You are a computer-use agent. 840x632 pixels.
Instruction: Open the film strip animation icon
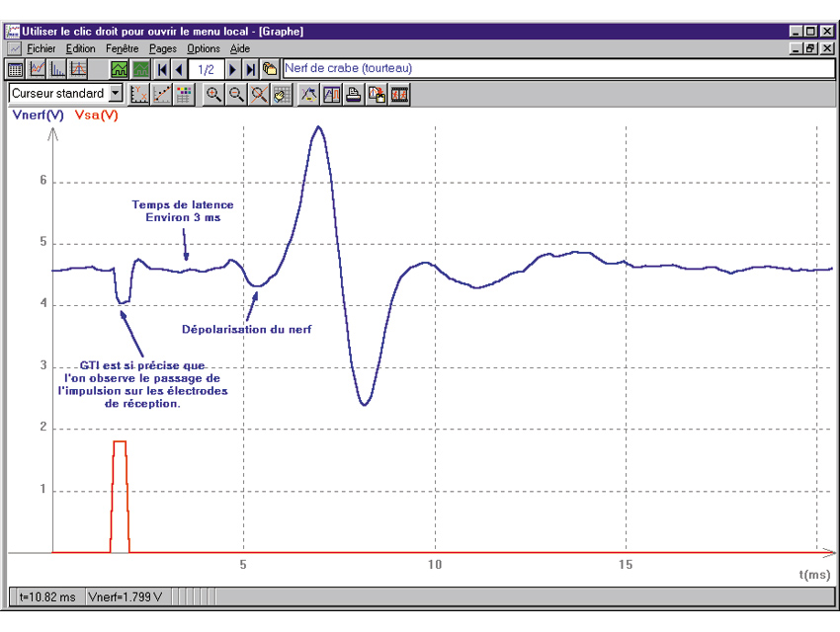399,95
